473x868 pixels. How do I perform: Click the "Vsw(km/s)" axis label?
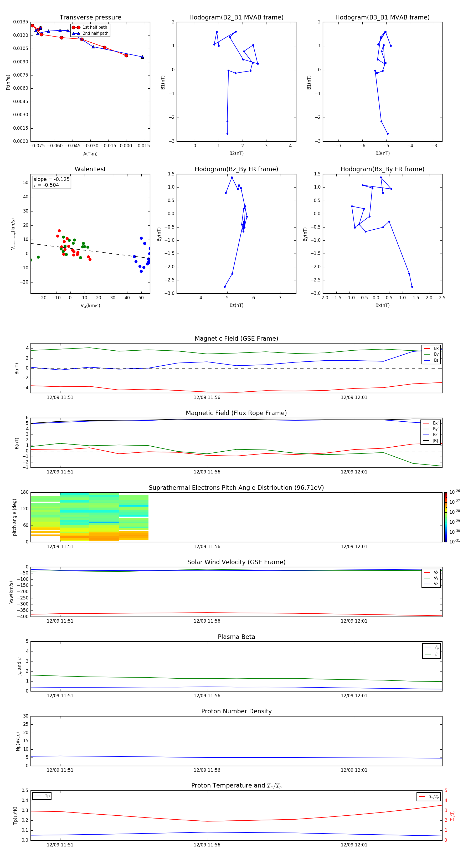click(x=11, y=592)
